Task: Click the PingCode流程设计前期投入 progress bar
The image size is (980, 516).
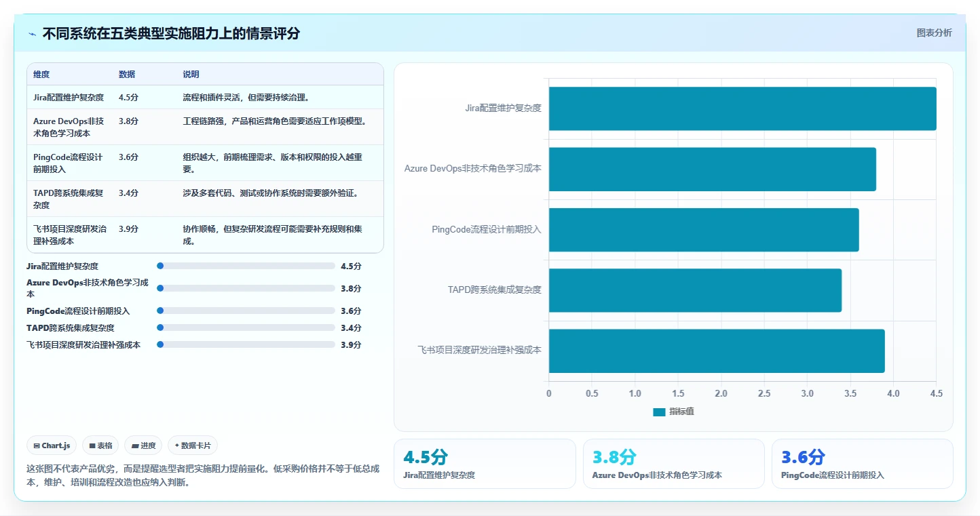Action: click(x=246, y=311)
